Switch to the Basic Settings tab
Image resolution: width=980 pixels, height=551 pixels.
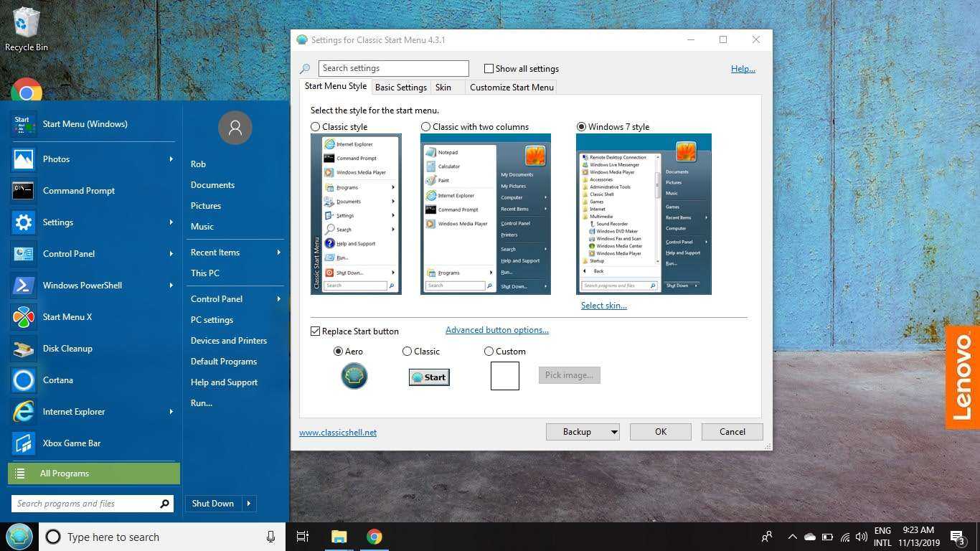tap(400, 88)
